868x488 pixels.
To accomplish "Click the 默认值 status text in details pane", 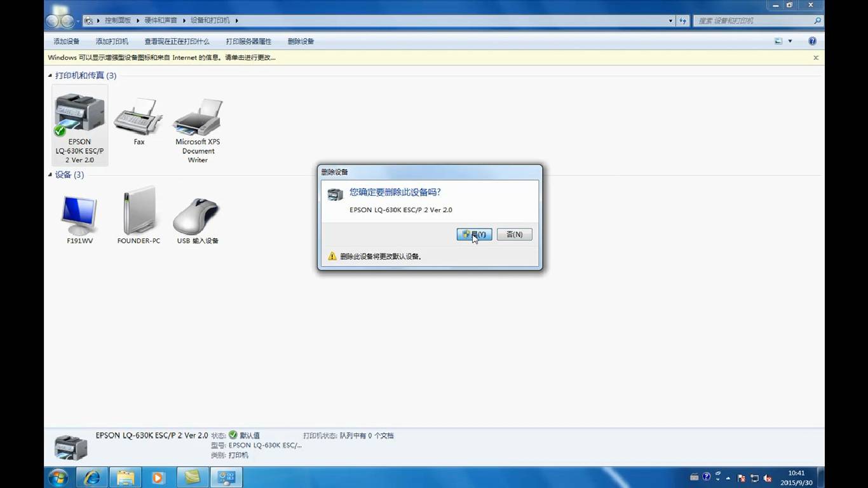I will tap(250, 436).
